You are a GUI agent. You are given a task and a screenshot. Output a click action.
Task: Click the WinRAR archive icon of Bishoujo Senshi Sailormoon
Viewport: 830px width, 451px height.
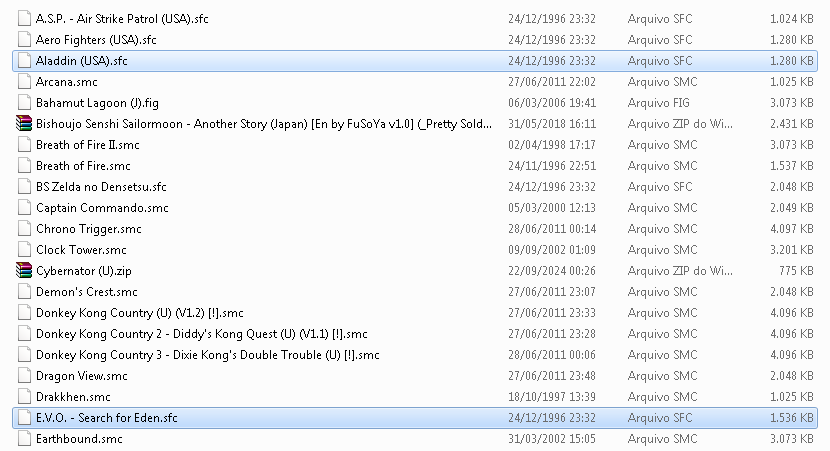[x=24, y=124]
